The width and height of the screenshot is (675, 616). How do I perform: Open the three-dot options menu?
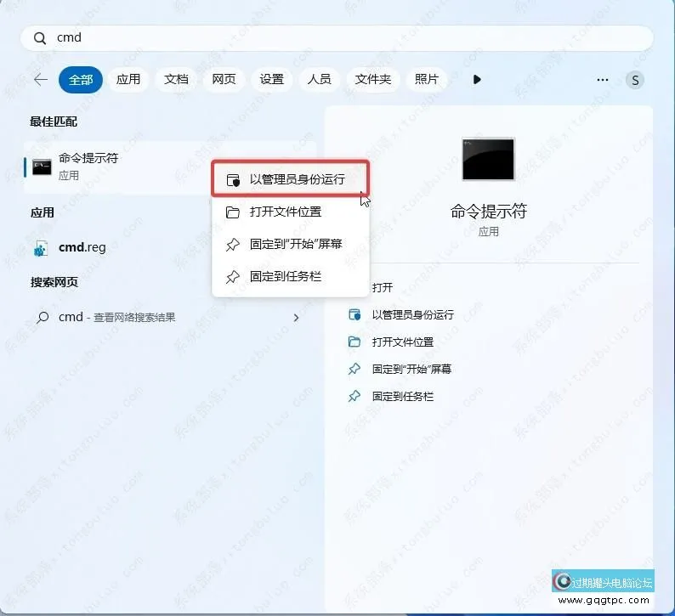click(x=603, y=80)
